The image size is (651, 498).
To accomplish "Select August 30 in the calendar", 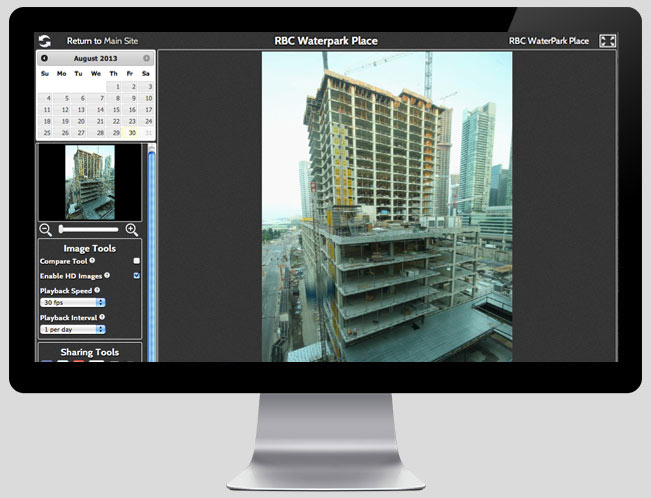I will pyautogui.click(x=130, y=132).
